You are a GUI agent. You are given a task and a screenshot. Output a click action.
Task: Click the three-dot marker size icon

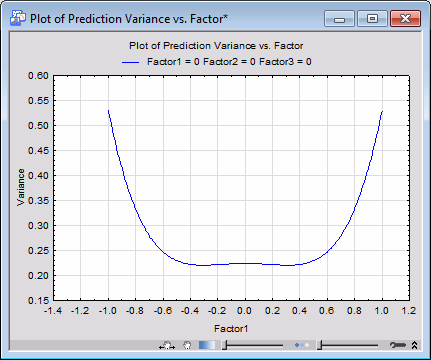302,345
